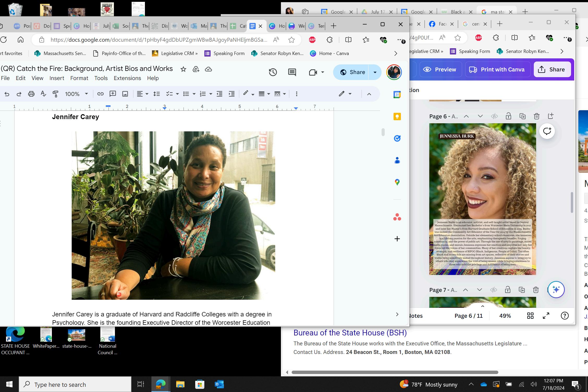Image resolution: width=588 pixels, height=392 pixels.
Task: Expand the Share button dropdown arrow
Action: 375,72
